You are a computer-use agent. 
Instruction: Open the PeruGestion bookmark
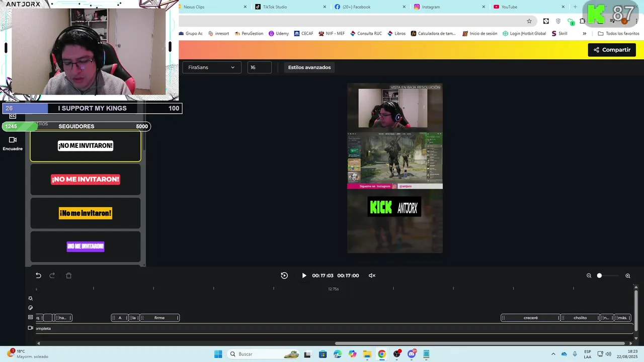tap(249, 34)
